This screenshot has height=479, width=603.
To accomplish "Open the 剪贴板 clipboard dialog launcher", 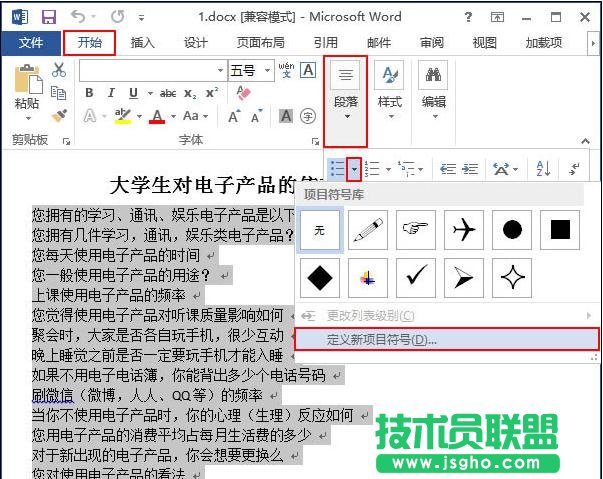I will click(67, 142).
